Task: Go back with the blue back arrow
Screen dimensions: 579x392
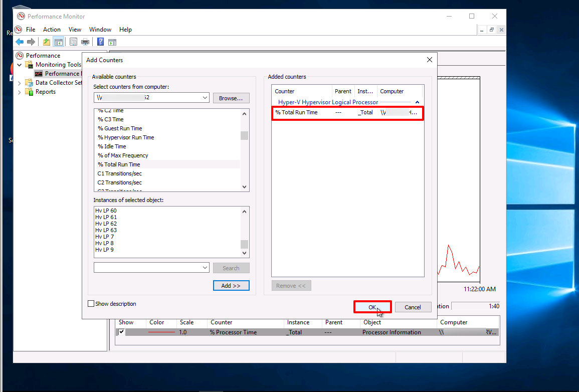Action: (x=20, y=42)
